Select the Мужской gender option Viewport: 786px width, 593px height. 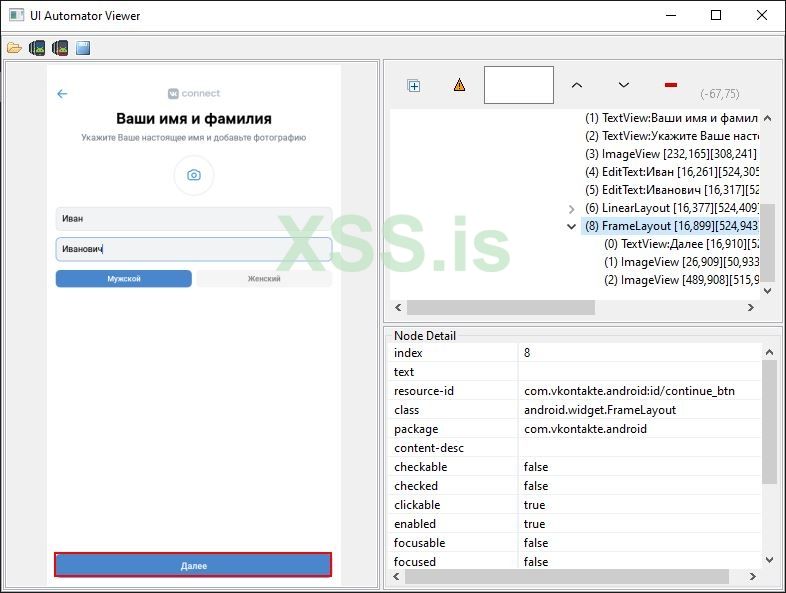click(124, 279)
